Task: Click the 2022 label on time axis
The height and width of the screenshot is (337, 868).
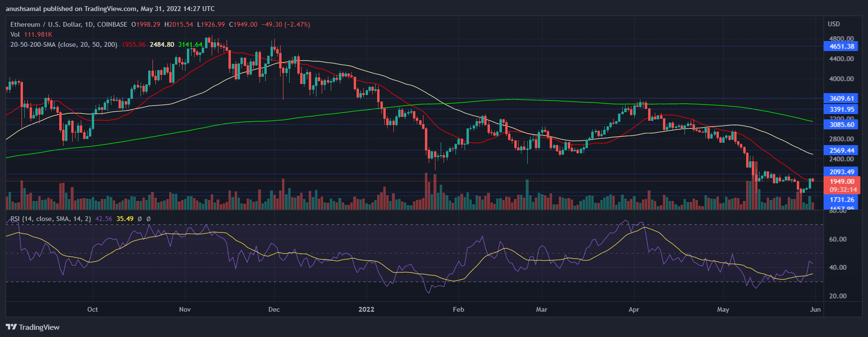Action: (367, 309)
